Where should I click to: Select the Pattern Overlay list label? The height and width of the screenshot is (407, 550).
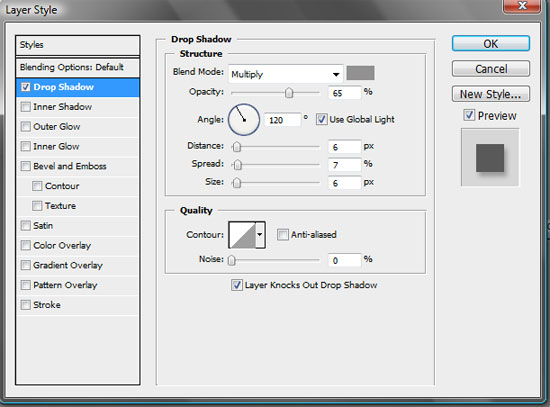pyautogui.click(x=65, y=285)
